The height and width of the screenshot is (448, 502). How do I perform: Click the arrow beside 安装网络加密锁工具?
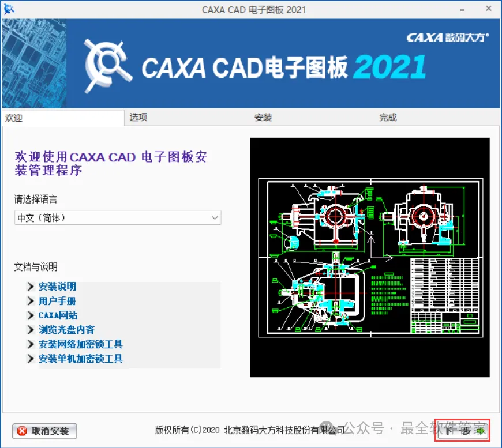(x=31, y=344)
